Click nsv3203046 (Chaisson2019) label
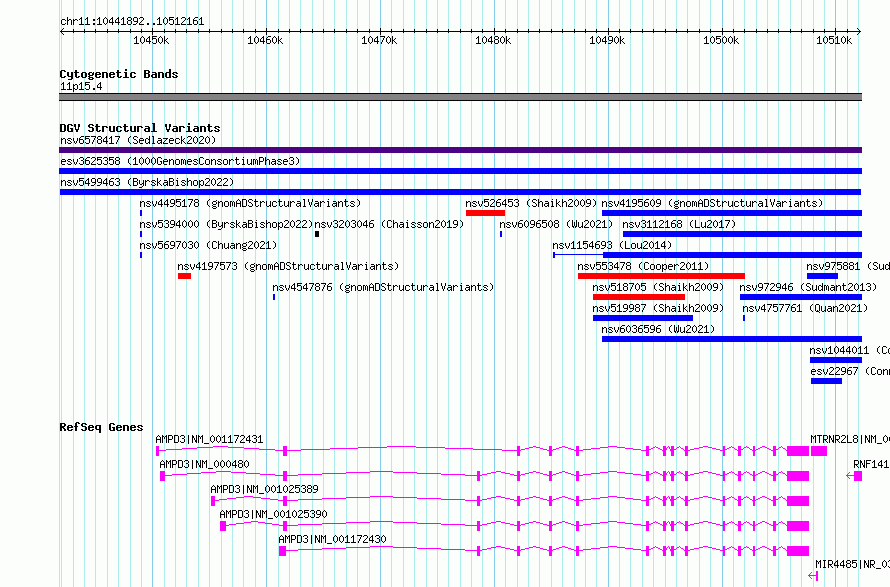The width and height of the screenshot is (890, 587). pos(389,224)
